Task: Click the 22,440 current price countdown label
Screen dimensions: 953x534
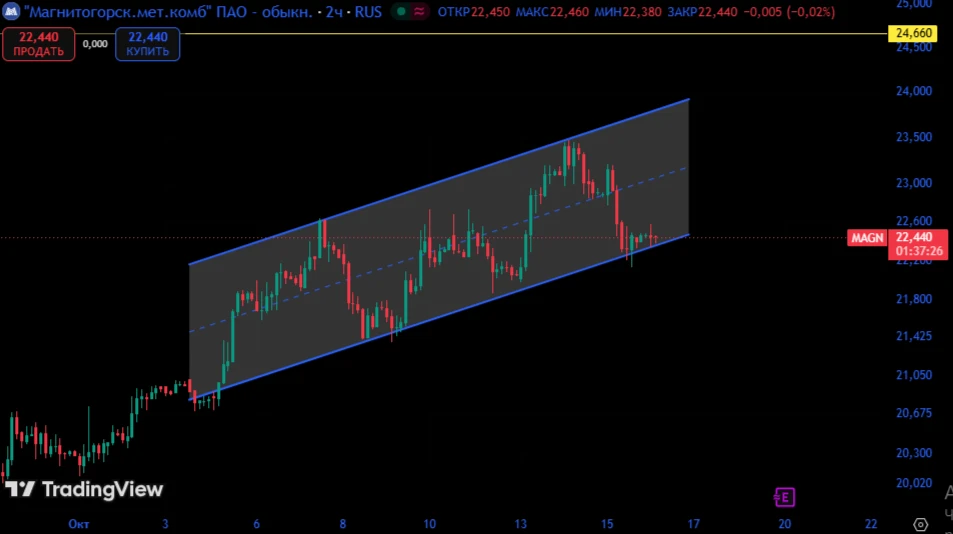Action: (x=918, y=244)
